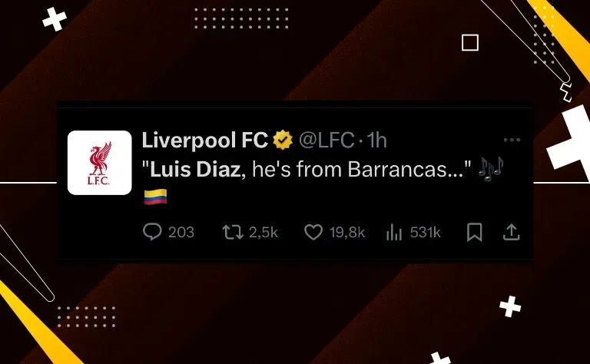590x364 pixels.
Task: Bookmark the Liverpool FC tweet
Action: coord(475,232)
